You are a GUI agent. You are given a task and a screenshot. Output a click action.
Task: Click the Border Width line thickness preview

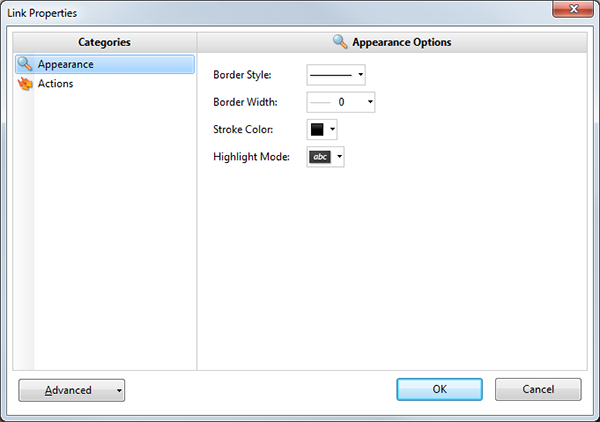(x=319, y=102)
